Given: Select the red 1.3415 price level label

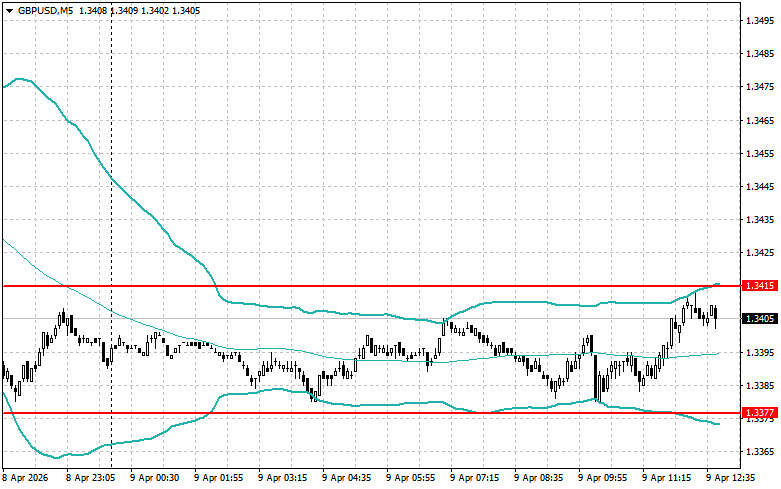Looking at the screenshot, I should point(760,286).
